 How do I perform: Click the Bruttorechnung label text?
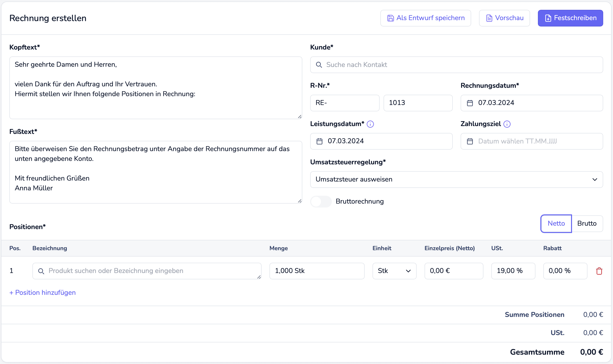point(360,202)
